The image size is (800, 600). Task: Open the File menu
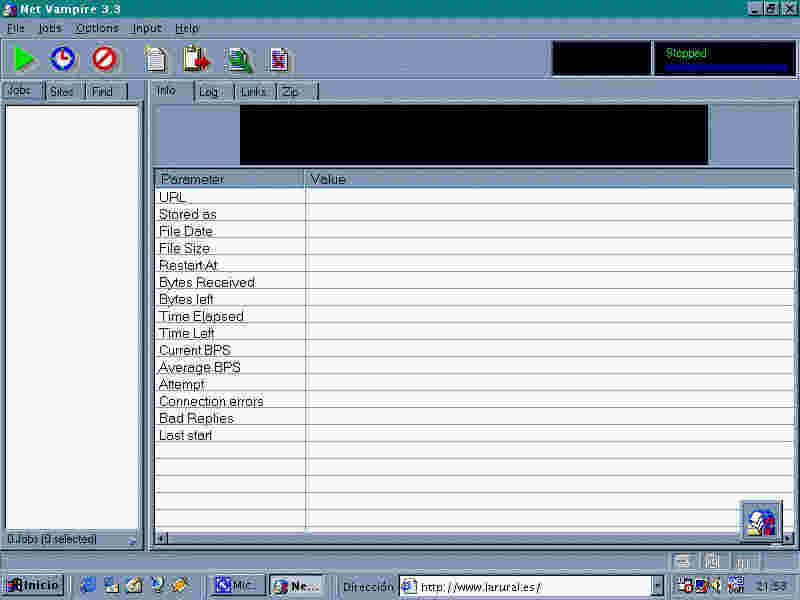[x=16, y=28]
